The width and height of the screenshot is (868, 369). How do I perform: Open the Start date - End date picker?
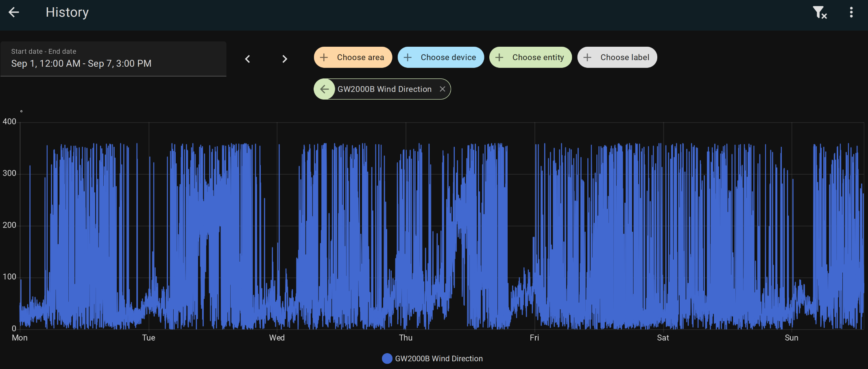tap(113, 59)
